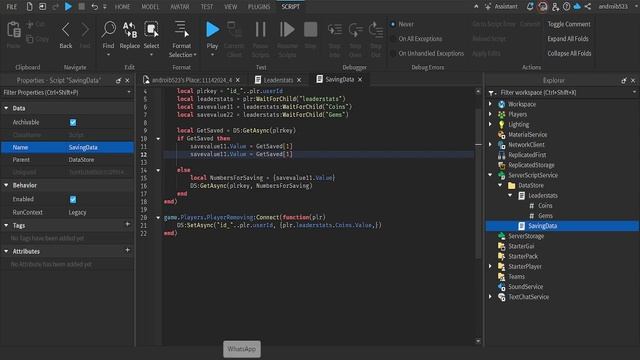Click the Explorer filter funnel icon

tap(491, 93)
